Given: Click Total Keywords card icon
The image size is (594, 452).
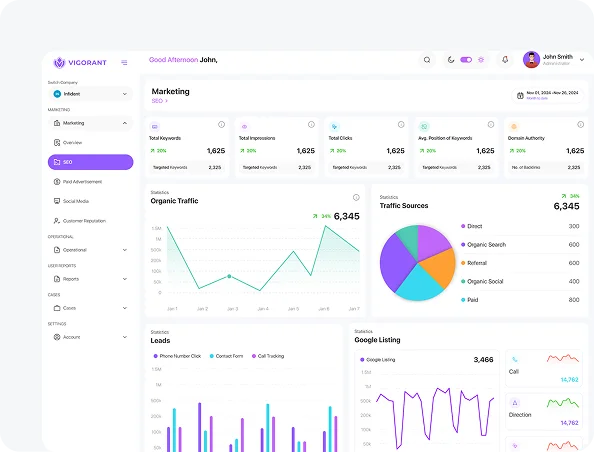Looking at the screenshot, I should tap(155, 127).
